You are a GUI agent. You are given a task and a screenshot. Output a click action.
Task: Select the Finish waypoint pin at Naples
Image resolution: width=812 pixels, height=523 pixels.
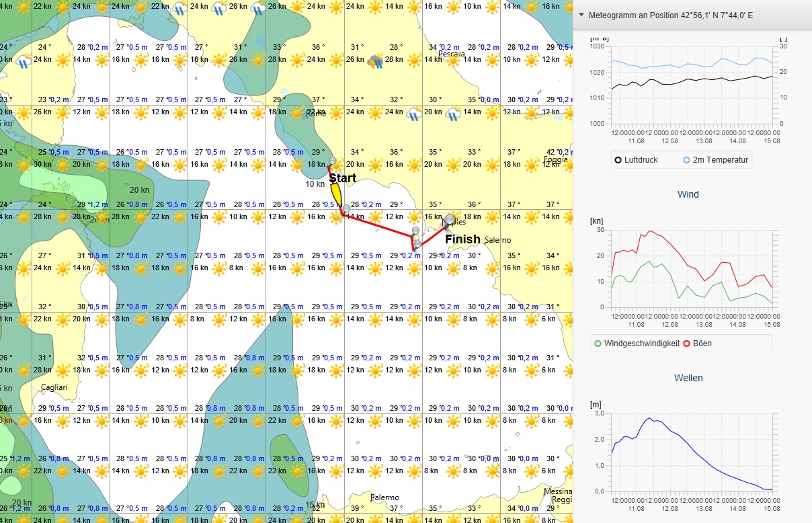pyautogui.click(x=450, y=220)
